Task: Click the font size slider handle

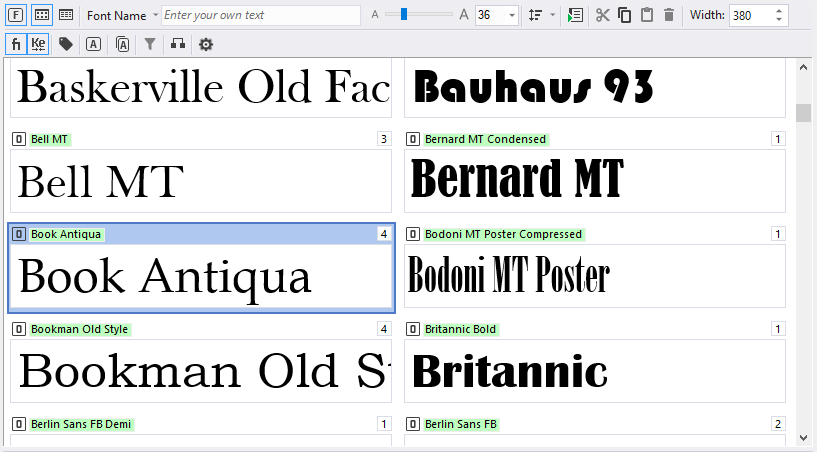Action: tap(404, 15)
